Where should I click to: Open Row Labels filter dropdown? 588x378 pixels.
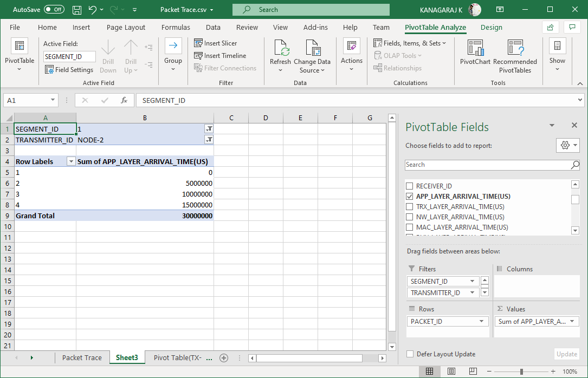tap(71, 161)
